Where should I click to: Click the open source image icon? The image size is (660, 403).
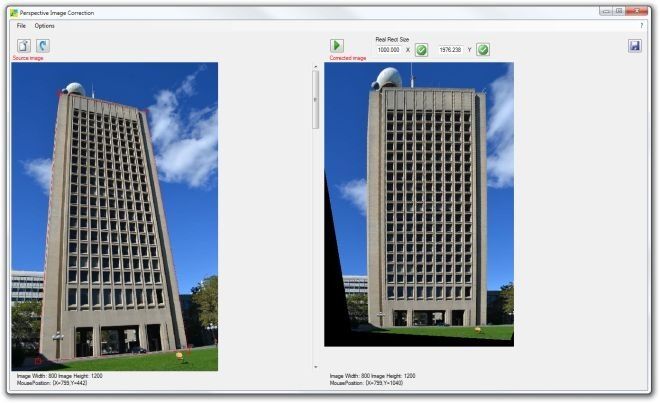coord(24,45)
